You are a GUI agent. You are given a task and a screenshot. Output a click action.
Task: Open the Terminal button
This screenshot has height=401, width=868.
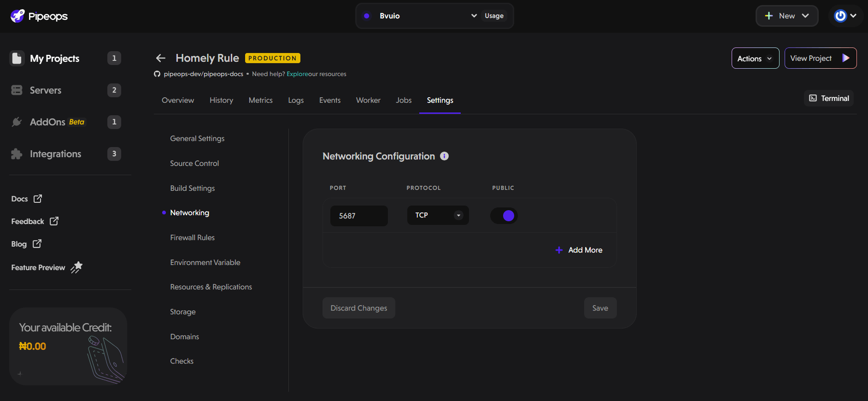pos(829,98)
